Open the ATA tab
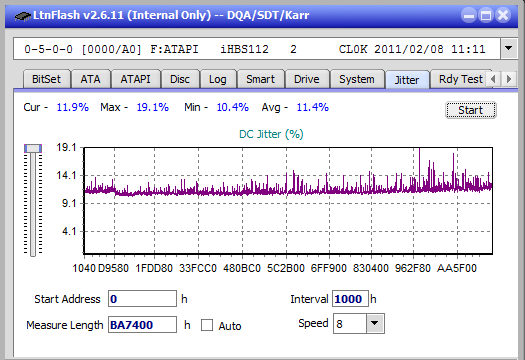The width and height of the screenshot is (525, 360). (90, 79)
